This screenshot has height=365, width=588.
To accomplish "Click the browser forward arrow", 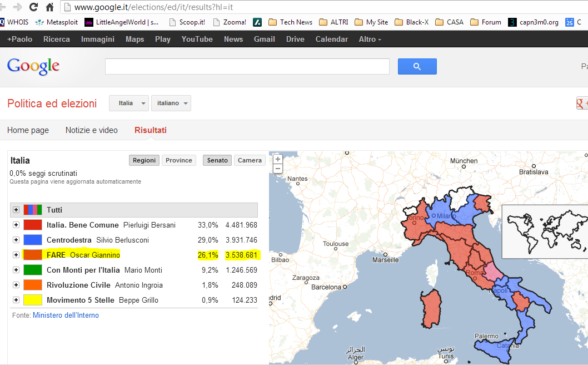I will (x=17, y=7).
